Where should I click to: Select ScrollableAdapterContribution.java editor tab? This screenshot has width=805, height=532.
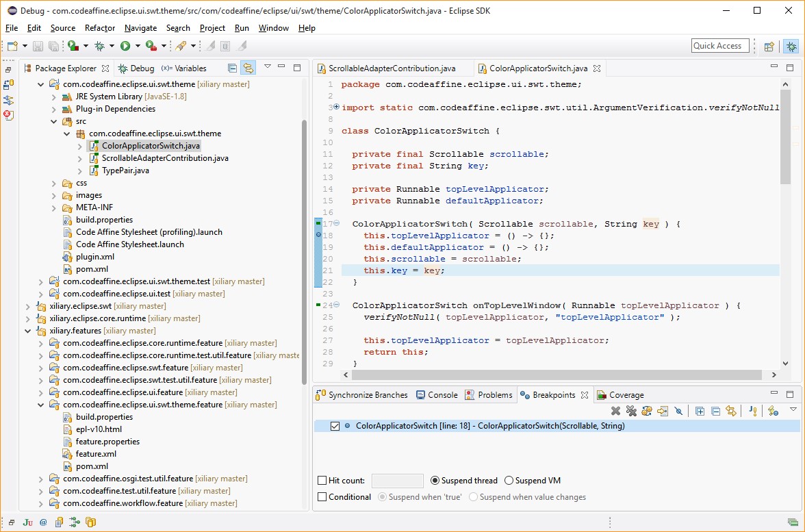[x=392, y=68]
